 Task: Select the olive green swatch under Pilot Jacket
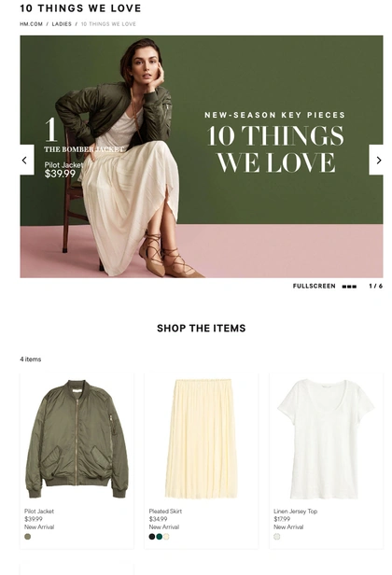27,537
